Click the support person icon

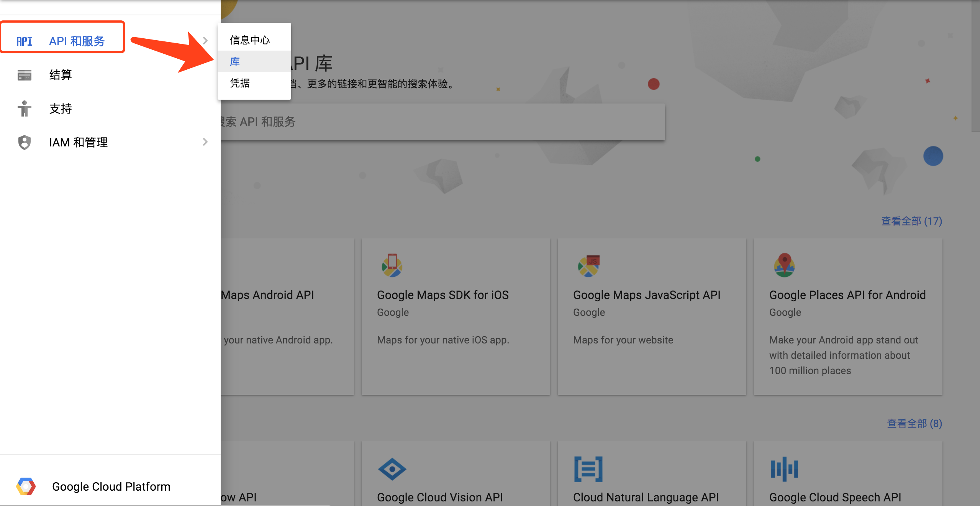coord(24,108)
